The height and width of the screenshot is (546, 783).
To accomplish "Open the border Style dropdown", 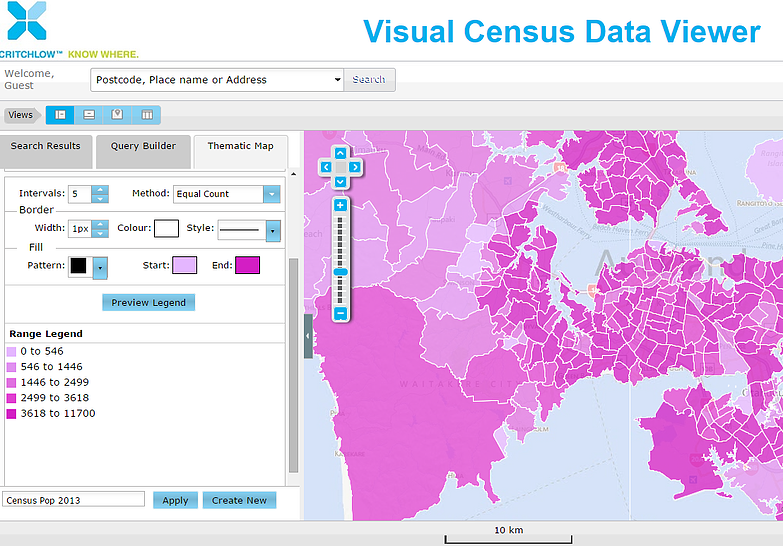I will pyautogui.click(x=273, y=231).
